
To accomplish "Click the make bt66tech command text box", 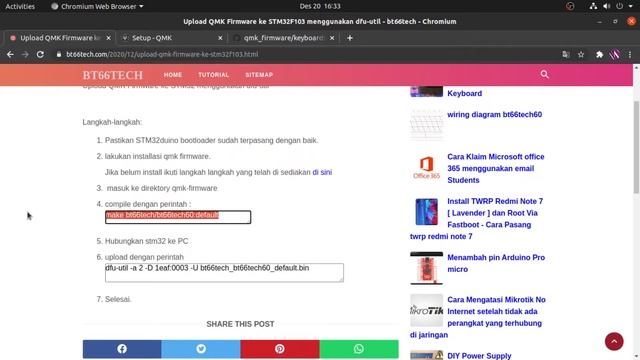I will [178, 217].
